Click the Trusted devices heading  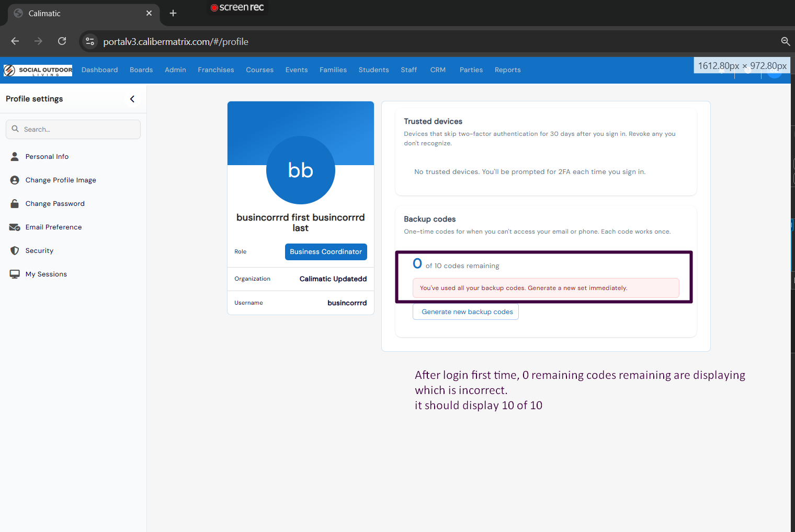tap(433, 121)
